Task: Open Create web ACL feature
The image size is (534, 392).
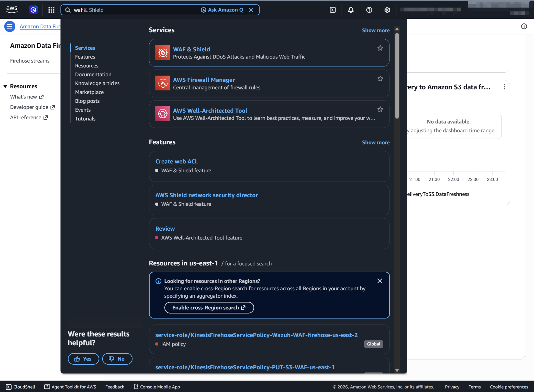Action: point(177,161)
